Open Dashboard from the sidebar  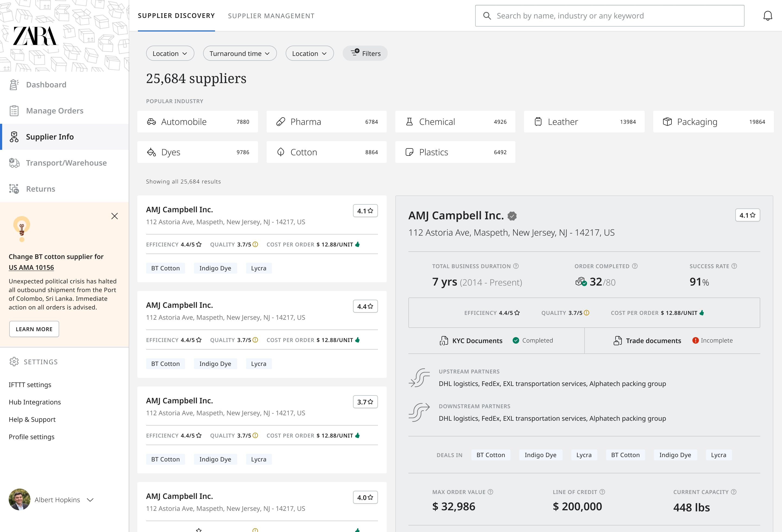pyautogui.click(x=64, y=85)
